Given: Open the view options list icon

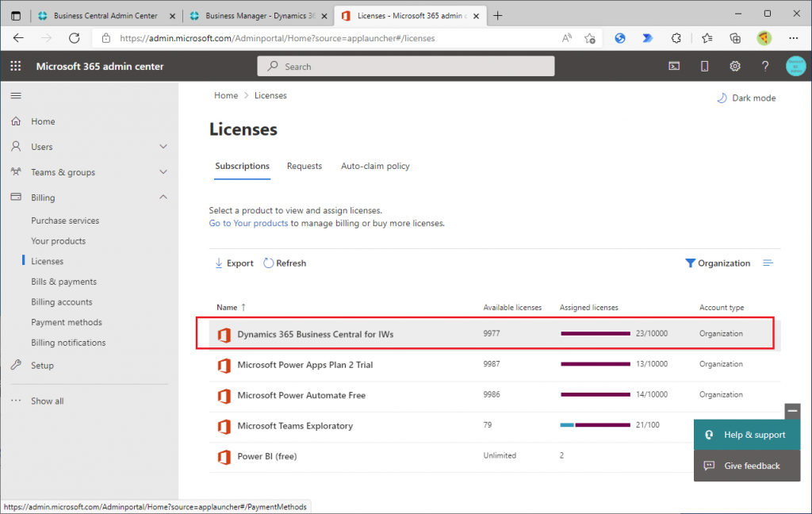Looking at the screenshot, I should (x=768, y=263).
